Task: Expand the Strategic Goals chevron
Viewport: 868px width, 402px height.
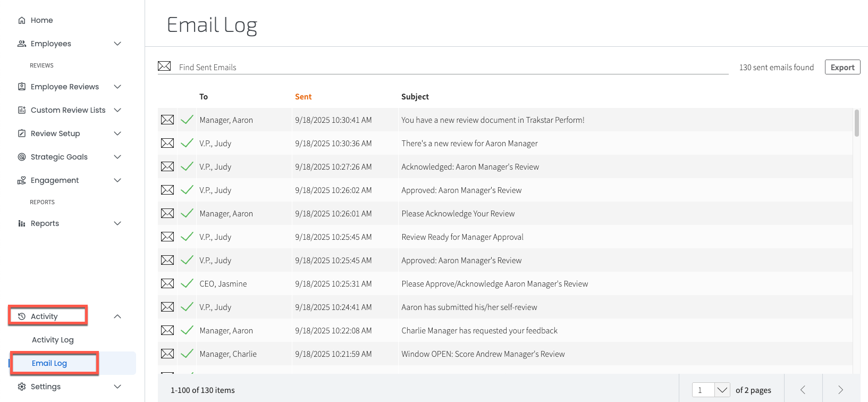Action: [x=117, y=157]
